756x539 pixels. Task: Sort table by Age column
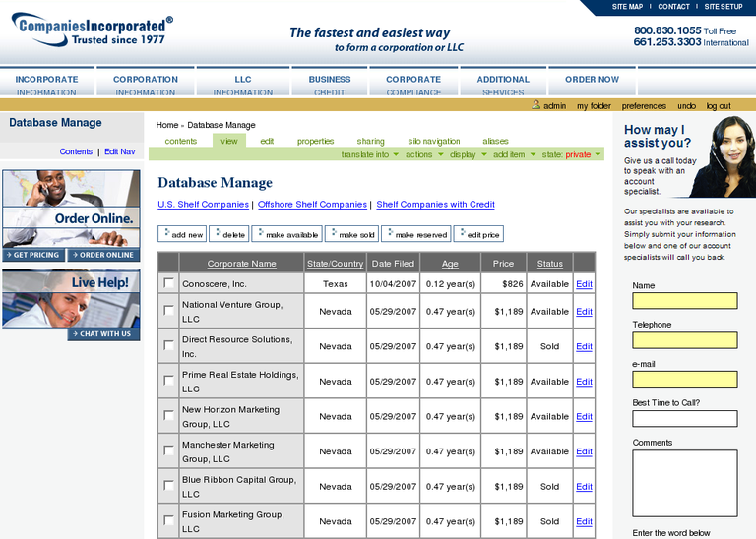[x=450, y=264]
